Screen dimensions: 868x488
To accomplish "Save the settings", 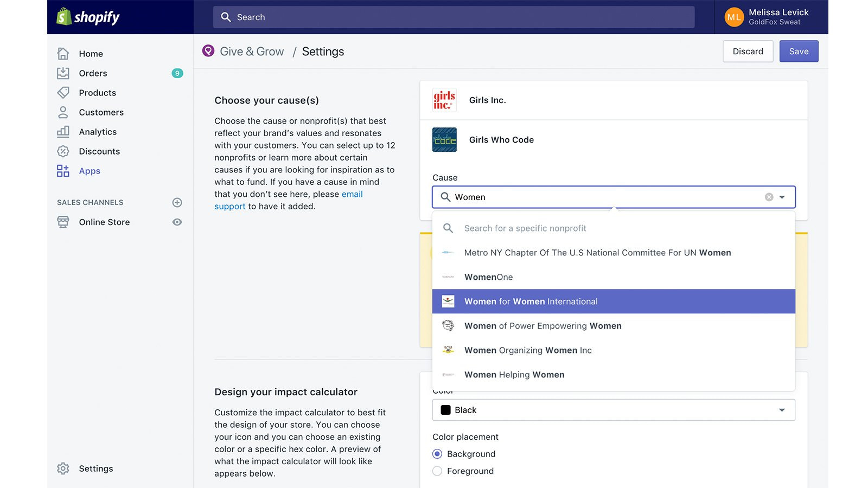I will (799, 52).
